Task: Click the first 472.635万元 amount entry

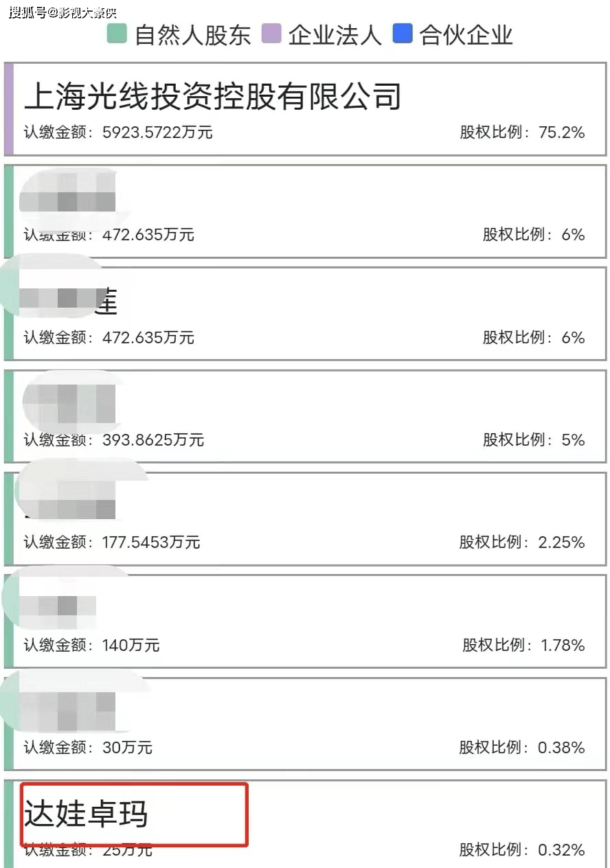Action: [148, 235]
